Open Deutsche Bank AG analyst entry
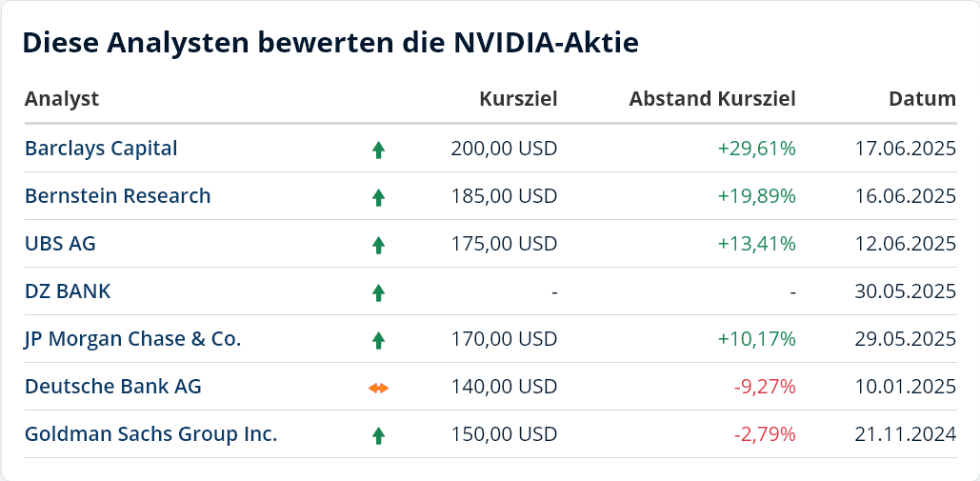Viewport: 980px width, 481px height. point(112,387)
